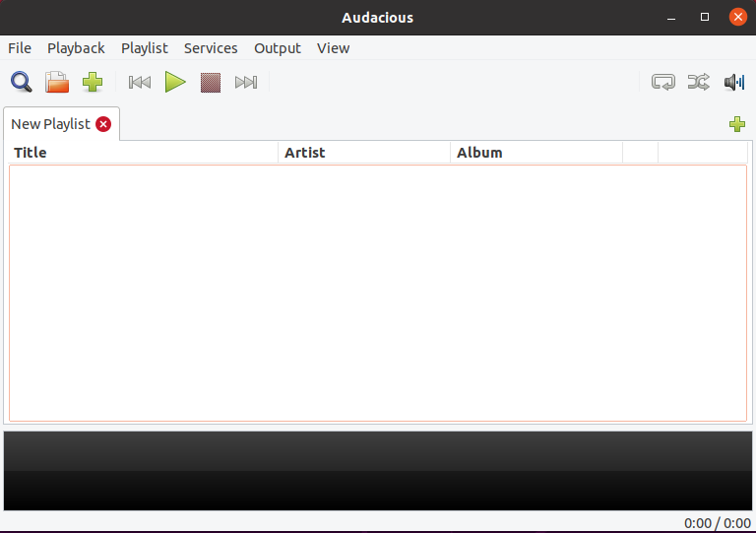The width and height of the screenshot is (756, 533).
Task: Close the Audacious window
Action: [737, 18]
